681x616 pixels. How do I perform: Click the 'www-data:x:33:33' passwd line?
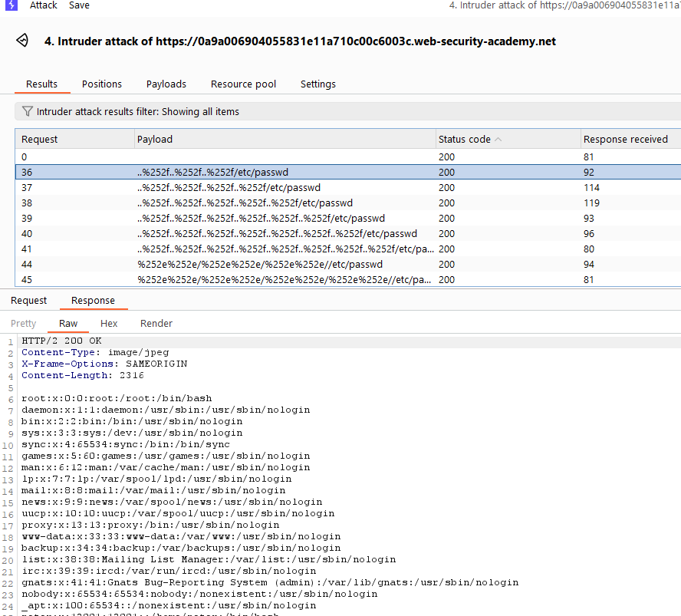point(181,536)
